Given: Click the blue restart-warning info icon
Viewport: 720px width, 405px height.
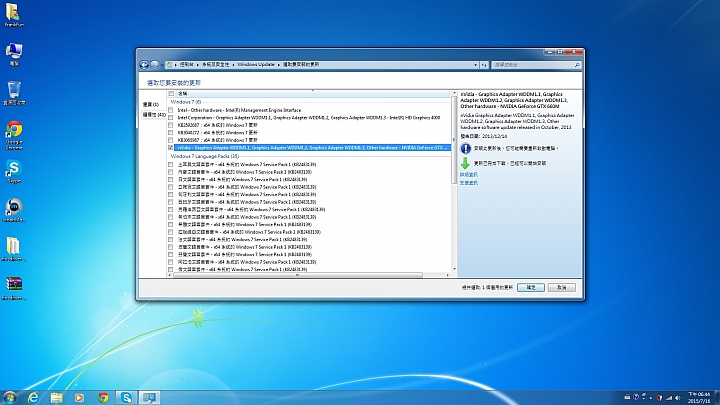Looking at the screenshot, I should pyautogui.click(x=465, y=148).
